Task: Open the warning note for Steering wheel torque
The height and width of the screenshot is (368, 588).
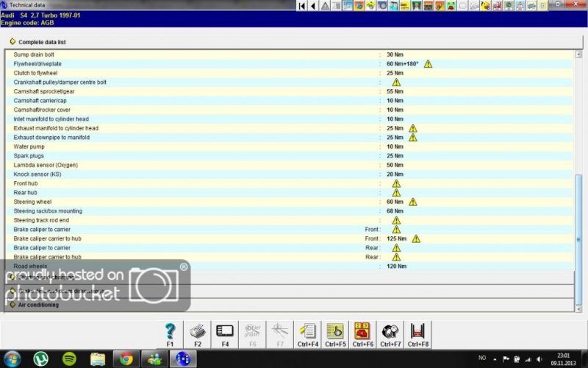Action: (x=413, y=202)
